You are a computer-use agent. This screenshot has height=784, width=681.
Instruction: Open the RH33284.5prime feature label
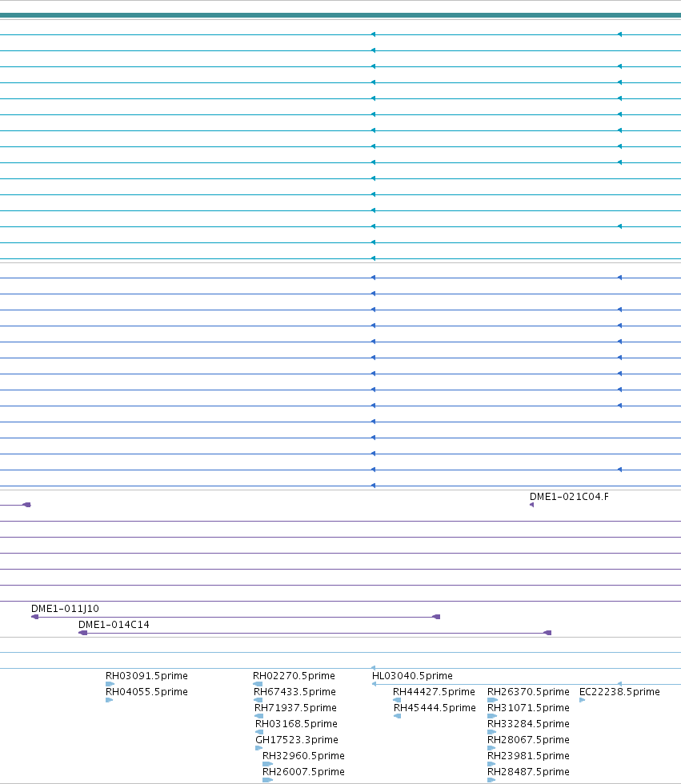[x=528, y=723]
